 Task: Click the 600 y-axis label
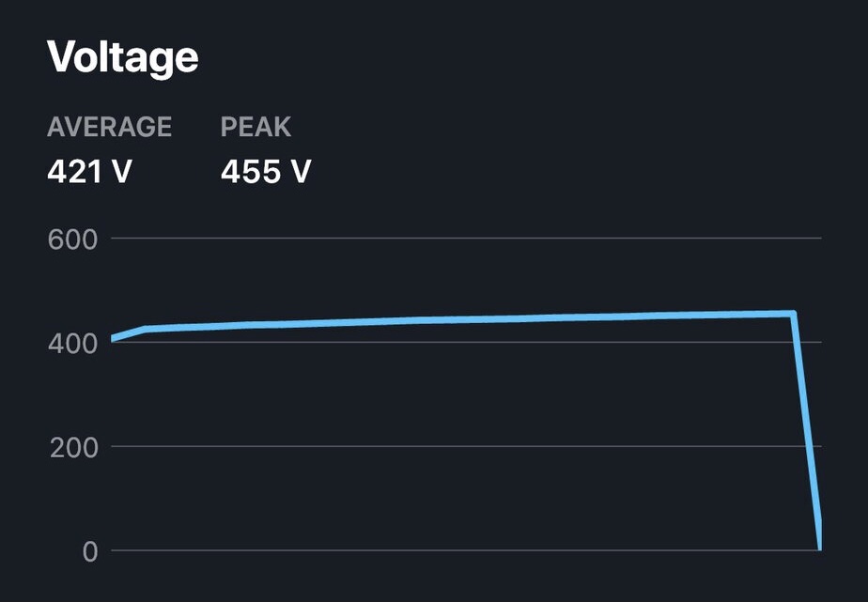[73, 239]
